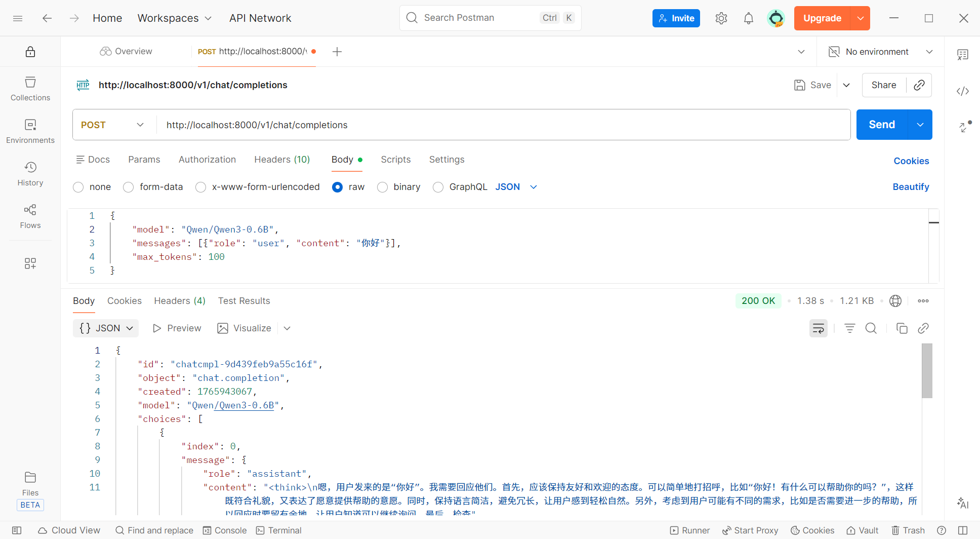Open the Upgrade dropdown arrow
This screenshot has width=980, height=539.
point(861,18)
